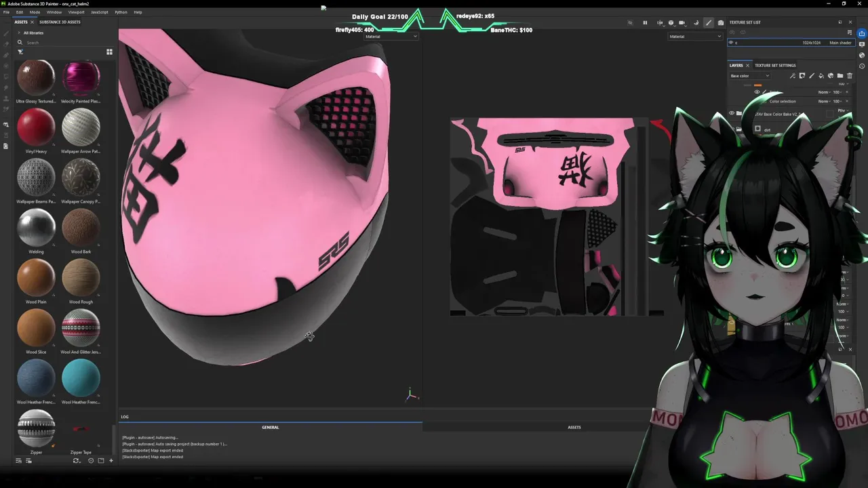
Task: Open the Window menu
Action: click(54, 12)
